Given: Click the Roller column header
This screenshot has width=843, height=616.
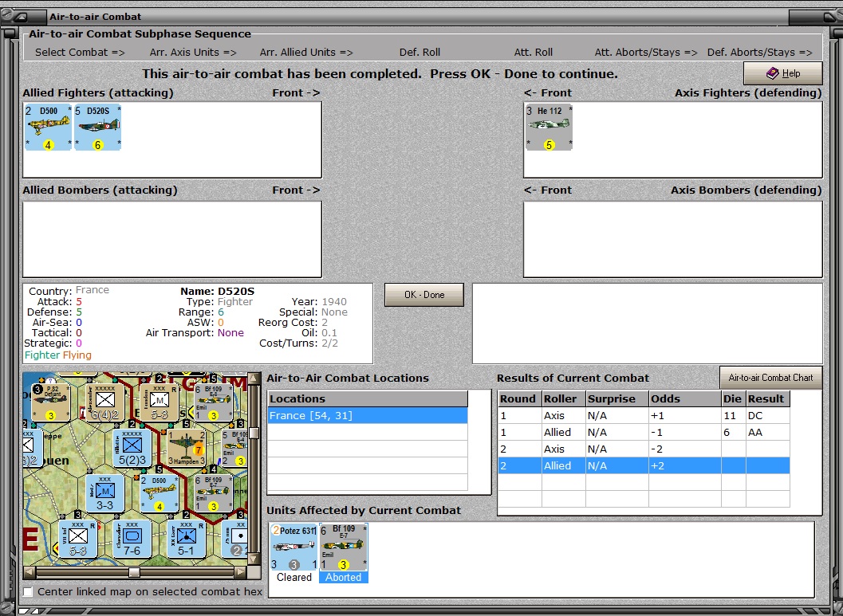Looking at the screenshot, I should tap(563, 398).
